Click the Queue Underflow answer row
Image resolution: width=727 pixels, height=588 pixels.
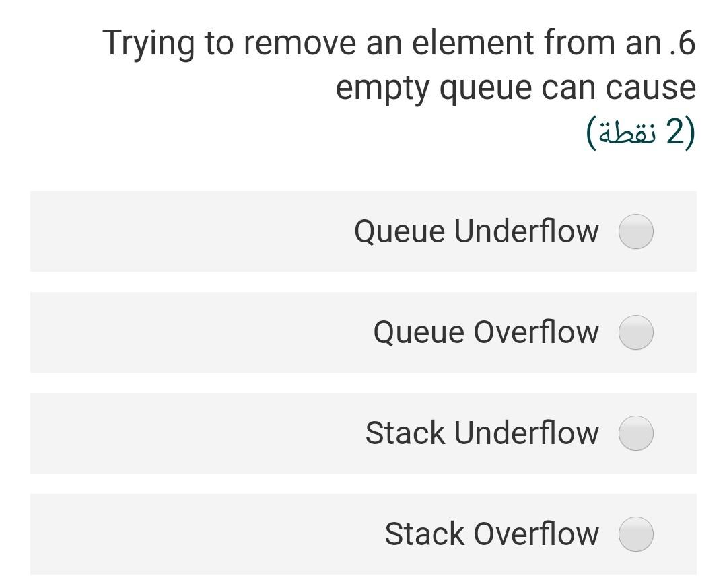click(363, 231)
